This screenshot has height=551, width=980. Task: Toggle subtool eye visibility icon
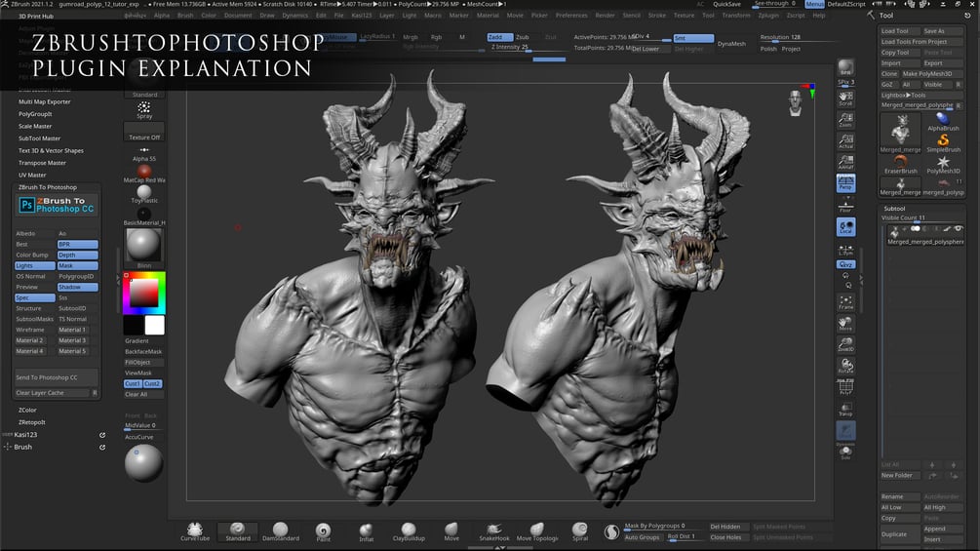[x=959, y=228]
